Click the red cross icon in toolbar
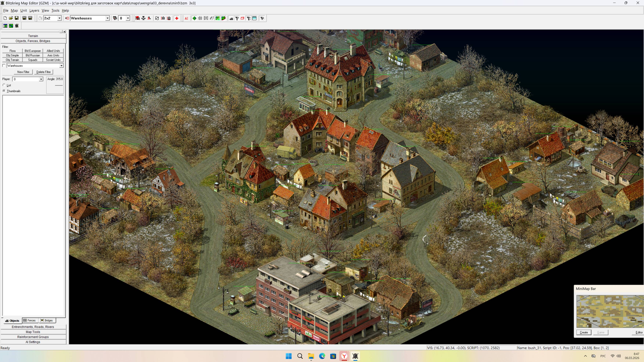 [177, 18]
